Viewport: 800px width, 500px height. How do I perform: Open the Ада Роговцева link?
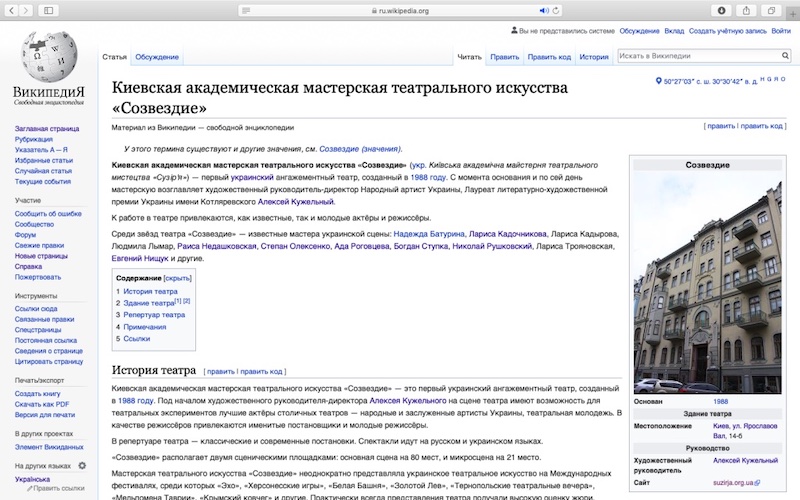pos(362,246)
